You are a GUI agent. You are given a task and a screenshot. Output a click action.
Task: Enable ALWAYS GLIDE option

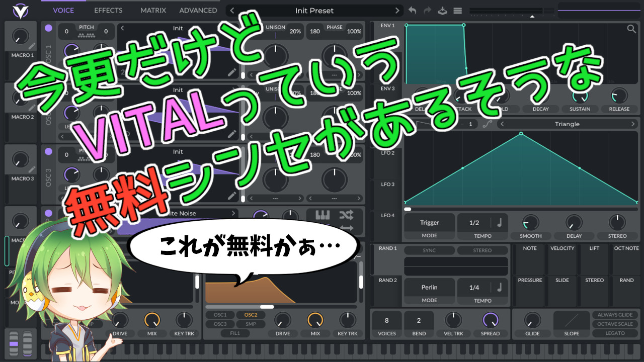pos(615,315)
